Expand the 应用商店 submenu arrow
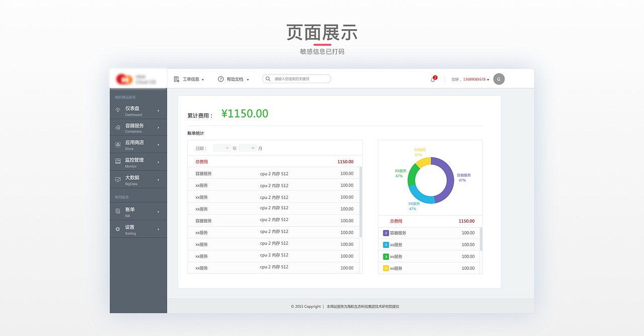 [158, 145]
